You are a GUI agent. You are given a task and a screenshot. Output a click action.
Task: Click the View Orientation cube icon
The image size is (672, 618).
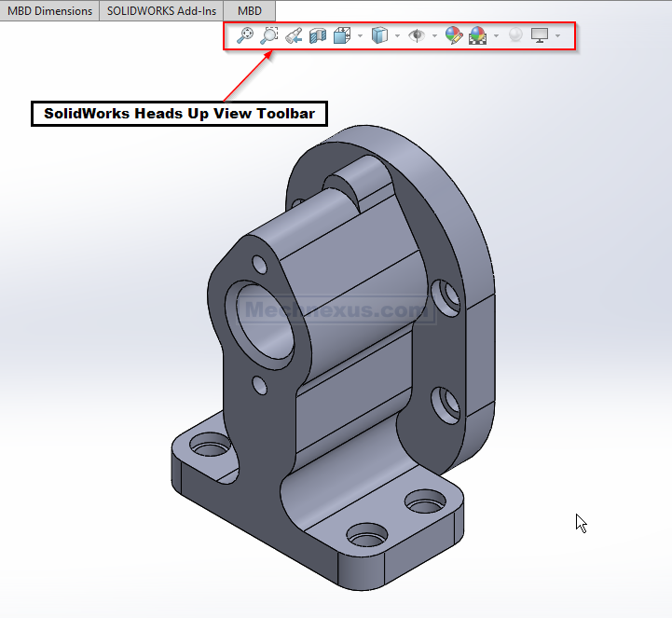342,35
